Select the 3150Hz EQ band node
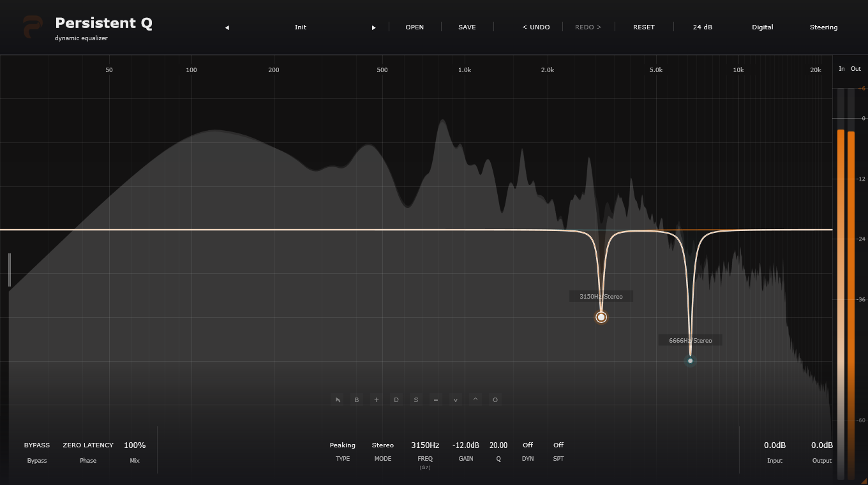The width and height of the screenshot is (868, 485). [x=601, y=317]
